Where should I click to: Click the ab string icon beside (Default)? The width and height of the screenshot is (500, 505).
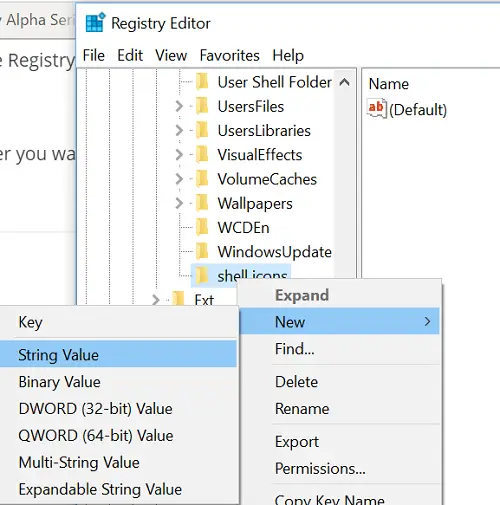pyautogui.click(x=377, y=108)
